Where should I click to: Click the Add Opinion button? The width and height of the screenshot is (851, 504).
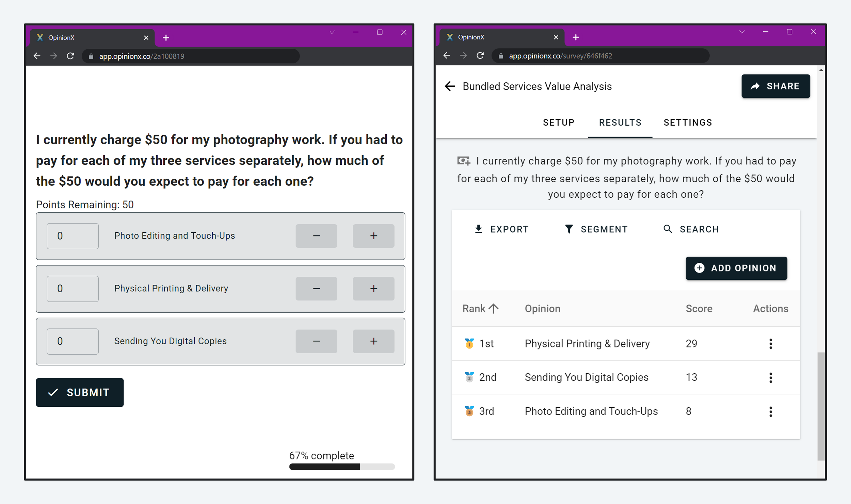pyautogui.click(x=736, y=268)
